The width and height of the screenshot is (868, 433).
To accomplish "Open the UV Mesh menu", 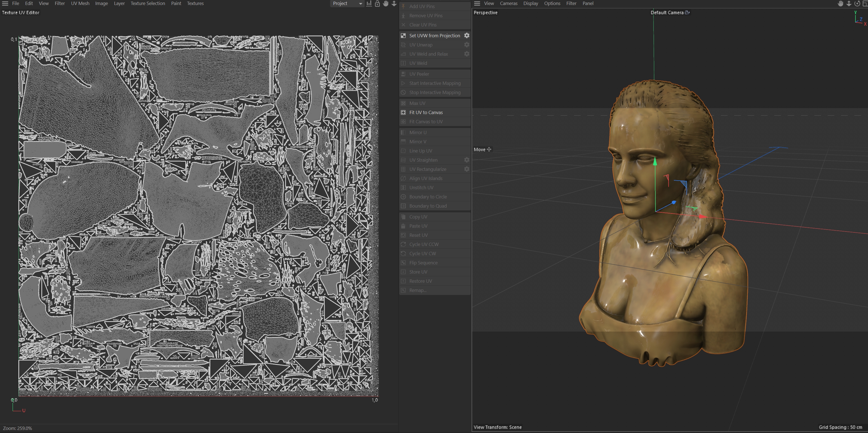I will [80, 3].
